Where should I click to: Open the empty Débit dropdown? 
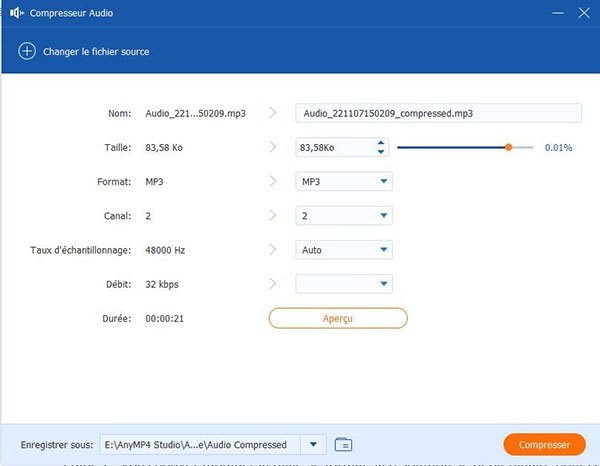[x=344, y=284]
